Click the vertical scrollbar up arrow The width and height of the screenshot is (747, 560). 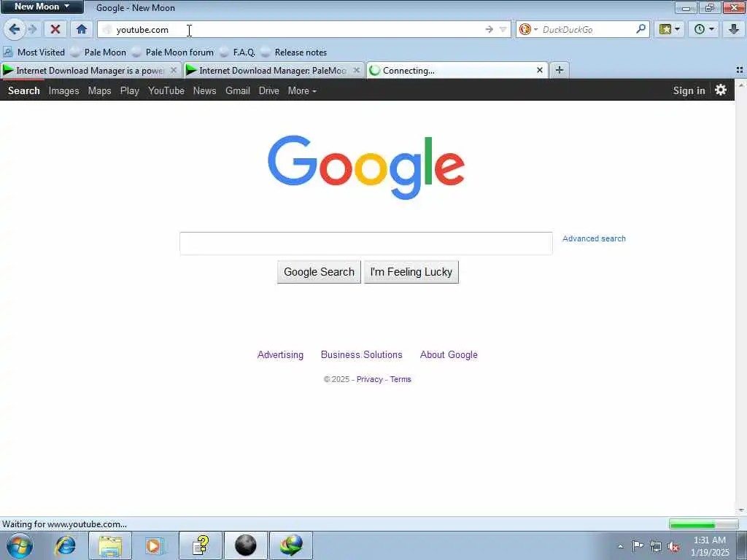point(741,85)
